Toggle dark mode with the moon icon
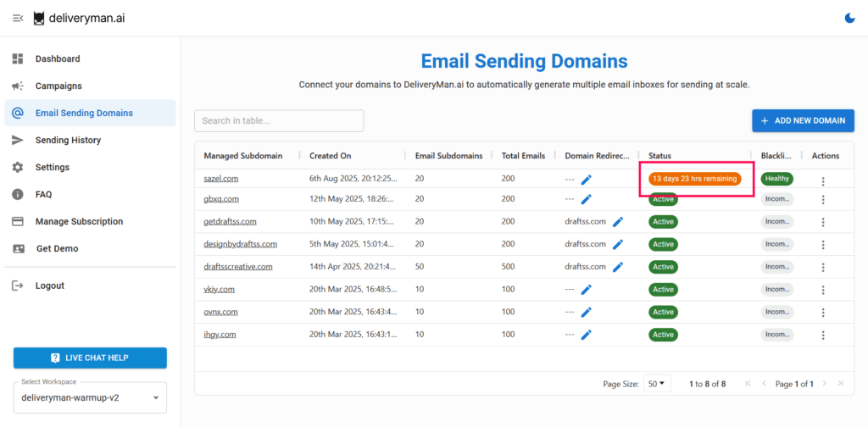 [x=850, y=18]
